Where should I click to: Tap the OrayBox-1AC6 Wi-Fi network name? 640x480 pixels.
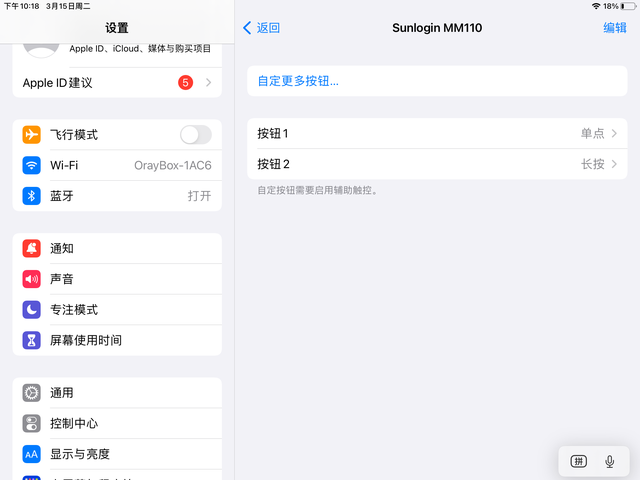click(x=173, y=165)
